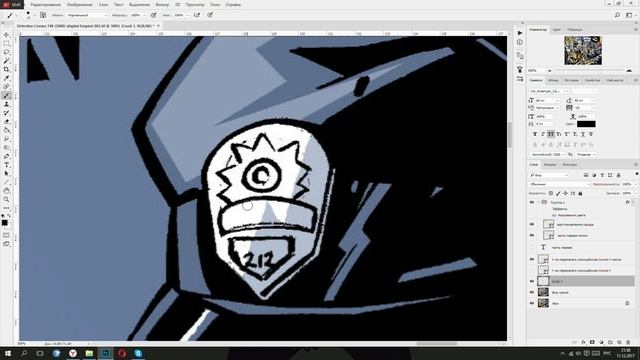Select the Hand tool

click(7, 191)
